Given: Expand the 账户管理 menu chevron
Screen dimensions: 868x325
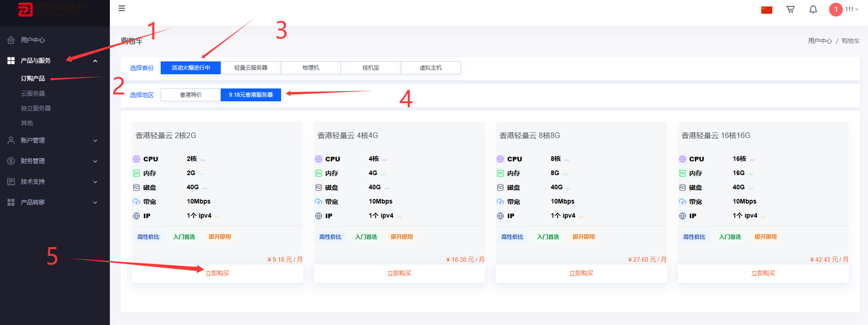Looking at the screenshot, I should (x=95, y=141).
